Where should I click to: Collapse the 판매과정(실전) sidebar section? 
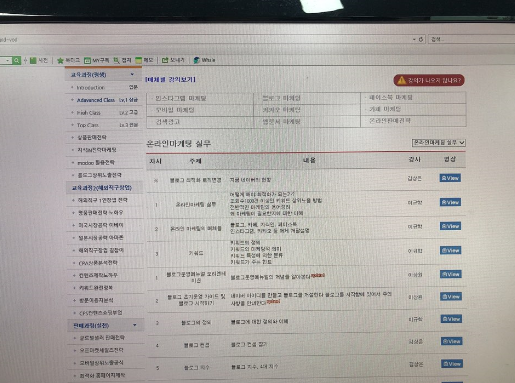pos(135,325)
